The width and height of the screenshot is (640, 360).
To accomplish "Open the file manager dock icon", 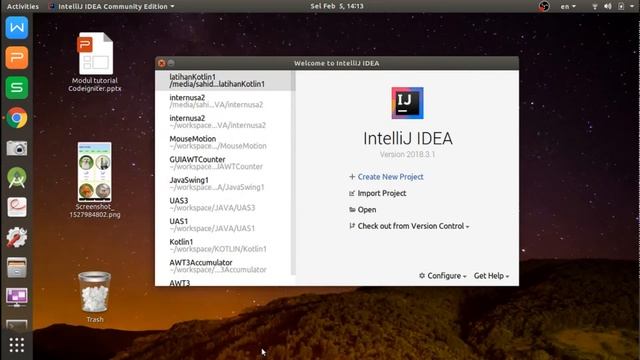I will [17, 268].
